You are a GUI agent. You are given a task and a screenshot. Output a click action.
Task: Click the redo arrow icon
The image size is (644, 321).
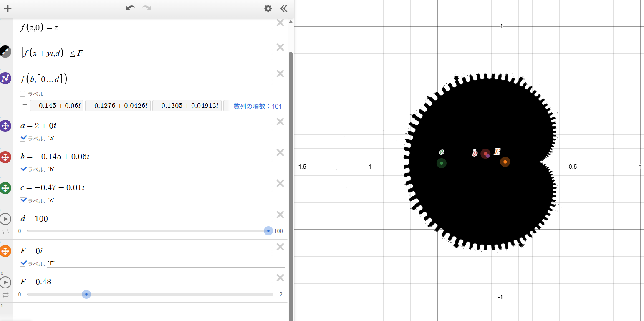pos(146,8)
